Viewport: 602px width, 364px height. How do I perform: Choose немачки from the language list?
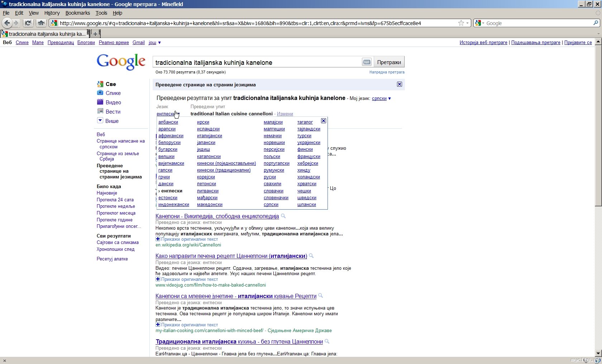click(273, 136)
